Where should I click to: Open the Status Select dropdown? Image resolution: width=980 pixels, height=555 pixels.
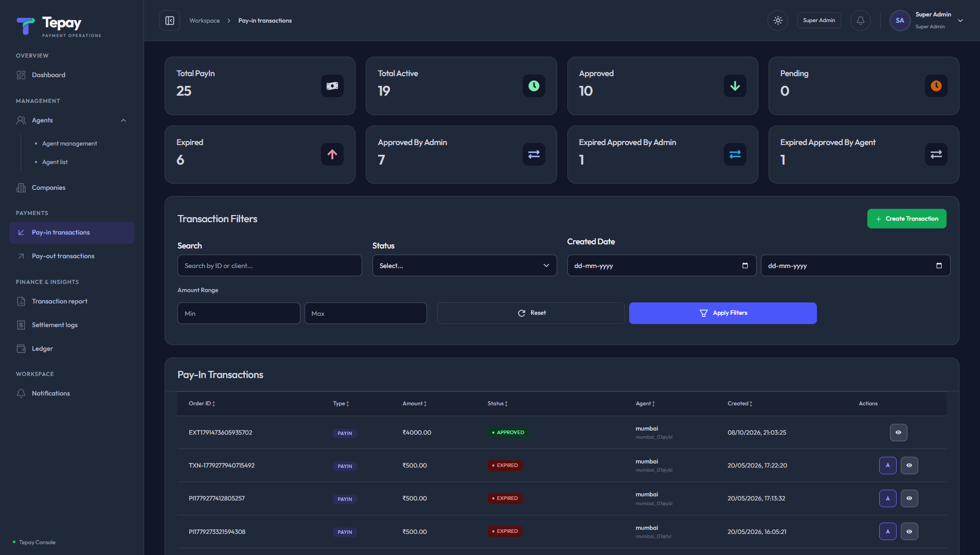(x=464, y=266)
